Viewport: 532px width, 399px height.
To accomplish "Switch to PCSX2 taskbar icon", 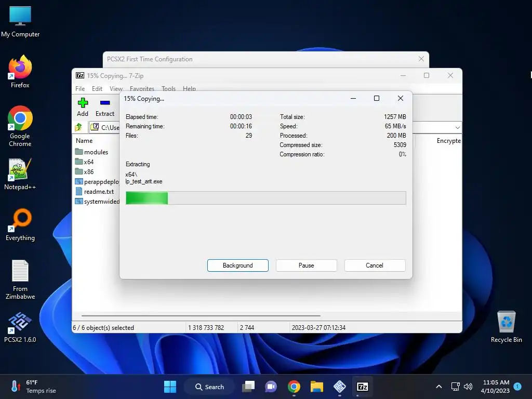I will tap(340, 387).
